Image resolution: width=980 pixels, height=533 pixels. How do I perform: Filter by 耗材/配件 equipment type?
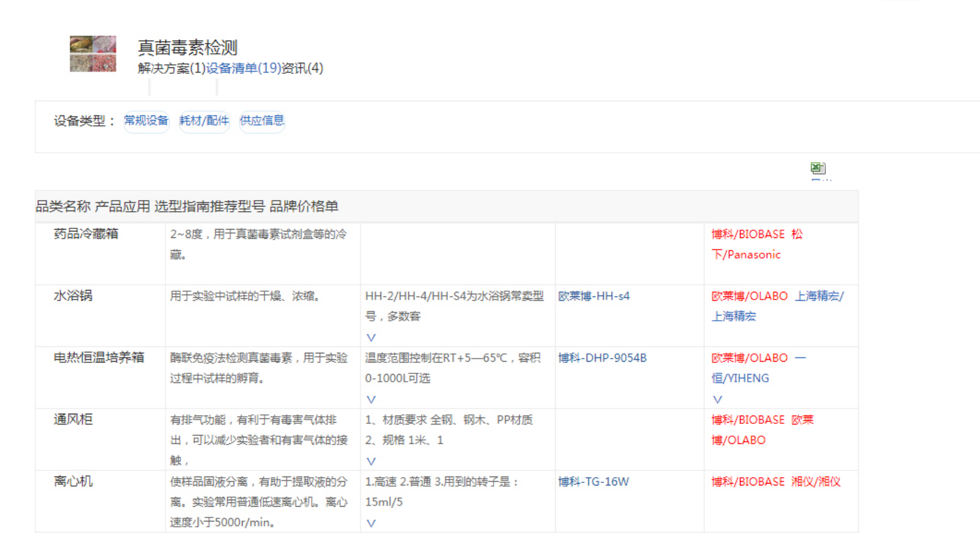(x=204, y=121)
